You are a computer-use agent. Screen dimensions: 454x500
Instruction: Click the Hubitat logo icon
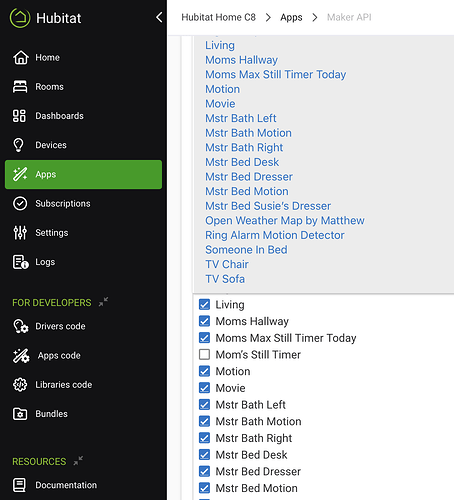[x=20, y=18]
